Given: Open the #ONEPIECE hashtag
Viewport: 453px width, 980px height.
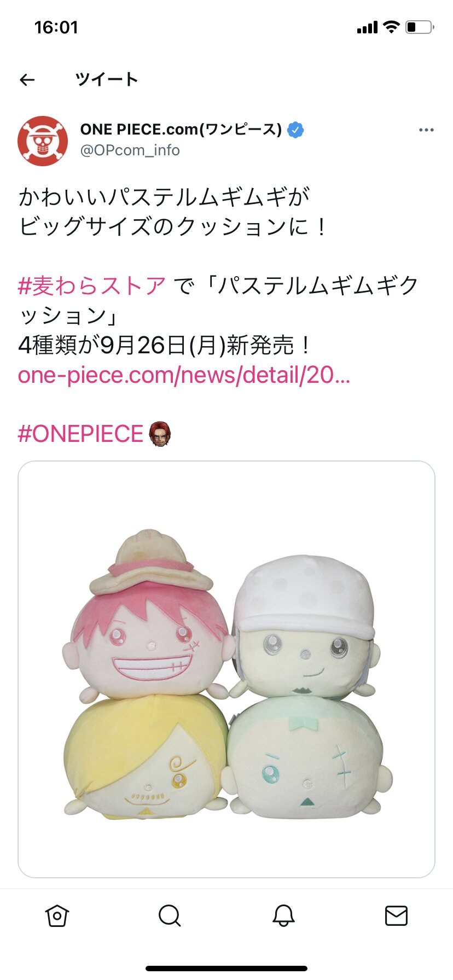Looking at the screenshot, I should coord(81,434).
